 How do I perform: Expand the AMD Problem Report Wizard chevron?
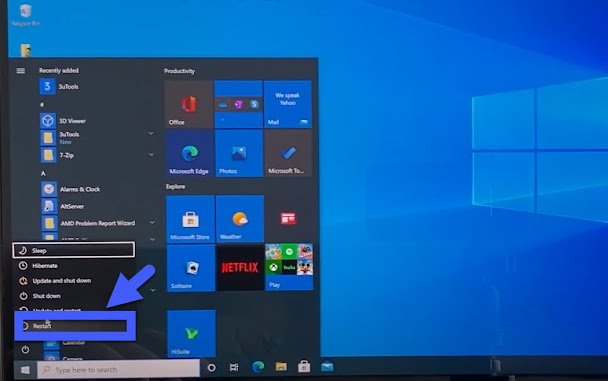coord(152,222)
